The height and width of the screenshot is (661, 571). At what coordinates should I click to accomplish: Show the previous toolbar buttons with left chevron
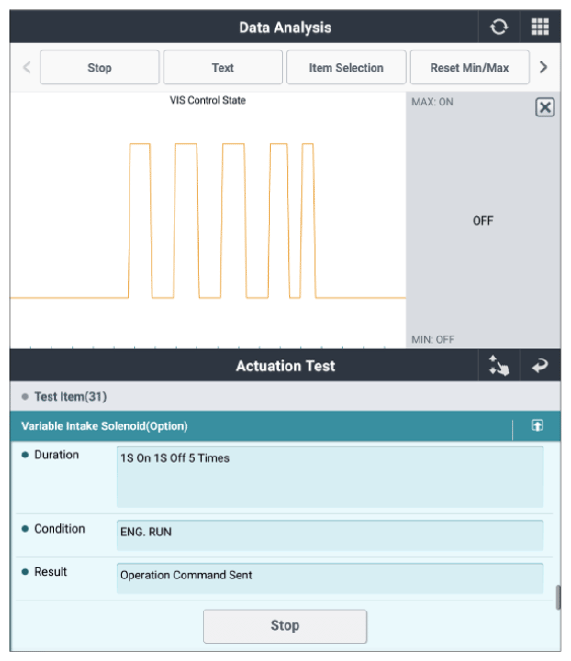27,67
